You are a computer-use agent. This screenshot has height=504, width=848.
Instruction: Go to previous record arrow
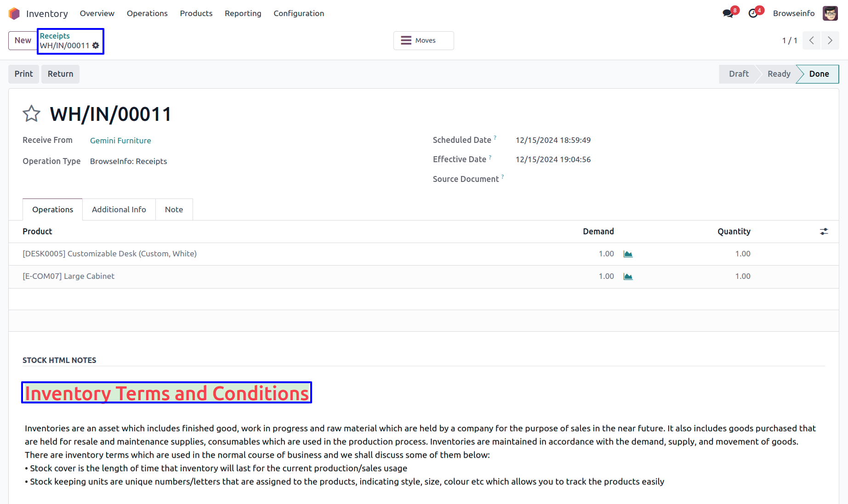[x=812, y=40]
